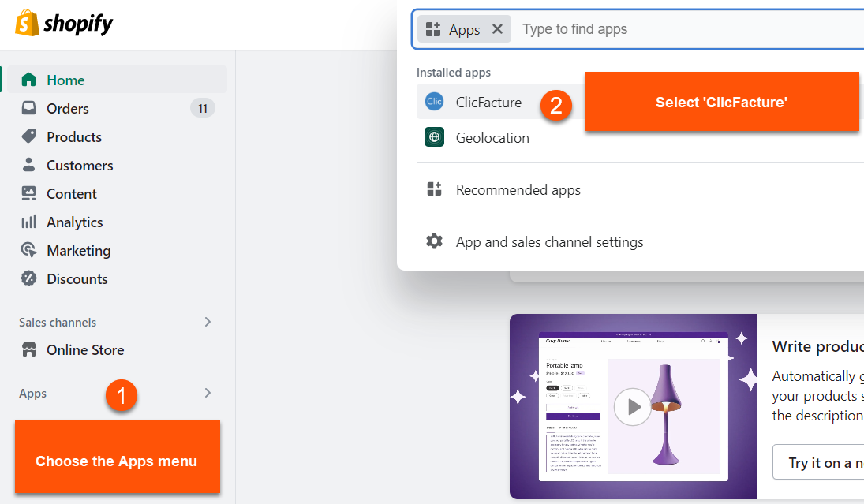864x504 pixels.
Task: Play the product description video
Action: (633, 407)
